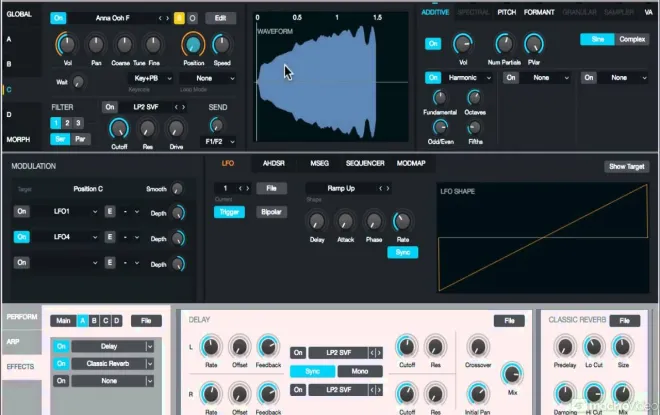Toggle the Bipolar LFO button
The image size is (660, 415).
coord(271,212)
